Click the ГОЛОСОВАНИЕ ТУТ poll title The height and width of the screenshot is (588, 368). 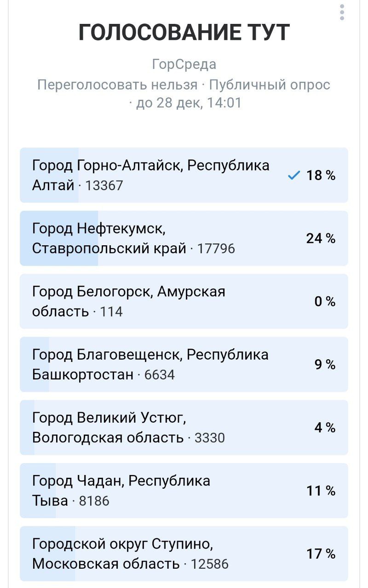point(184,32)
